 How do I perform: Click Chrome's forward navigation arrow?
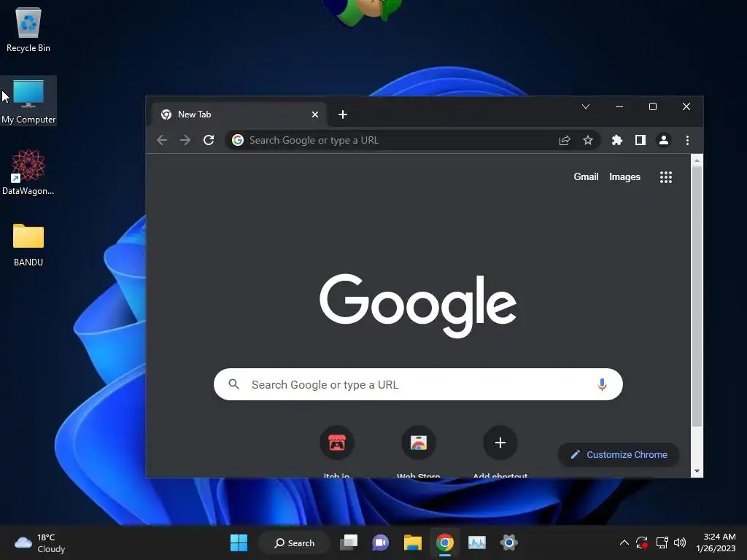[x=185, y=140]
